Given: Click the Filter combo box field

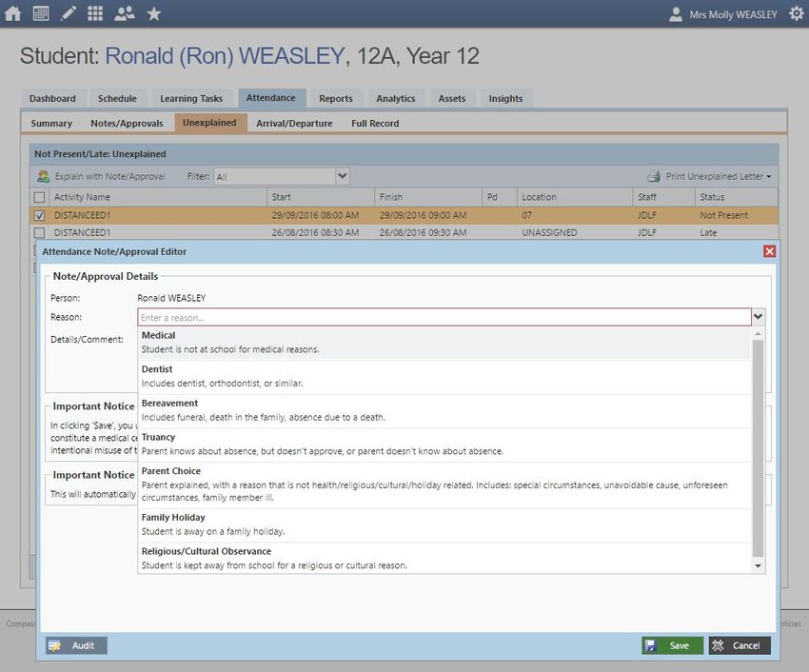Looking at the screenshot, I should [x=275, y=176].
